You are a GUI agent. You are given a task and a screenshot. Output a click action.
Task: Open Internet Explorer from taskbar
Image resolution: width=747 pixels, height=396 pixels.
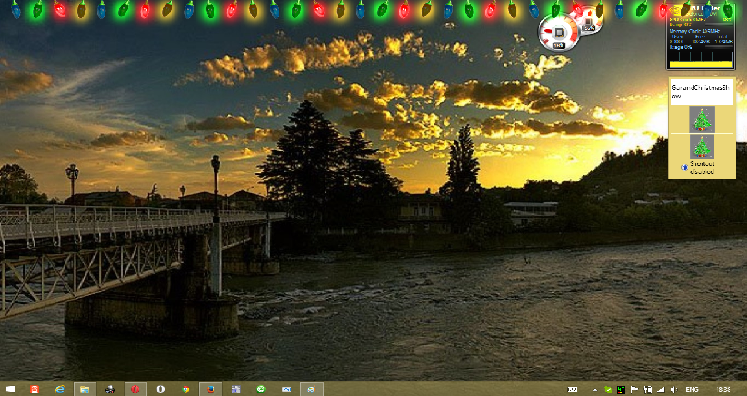[x=60, y=389]
